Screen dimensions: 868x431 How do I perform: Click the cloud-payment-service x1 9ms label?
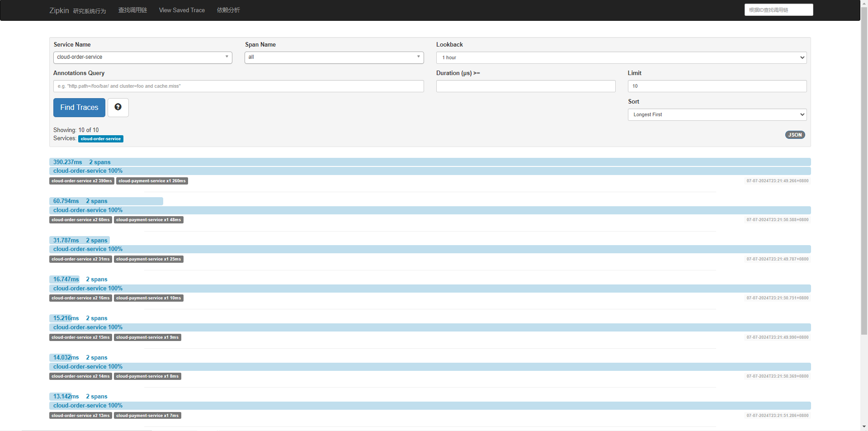(x=147, y=337)
